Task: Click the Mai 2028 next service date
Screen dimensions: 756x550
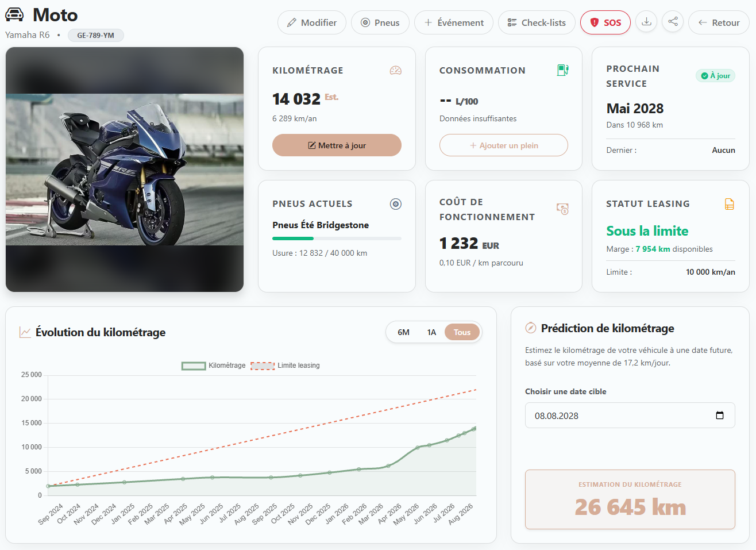Action: (x=635, y=109)
